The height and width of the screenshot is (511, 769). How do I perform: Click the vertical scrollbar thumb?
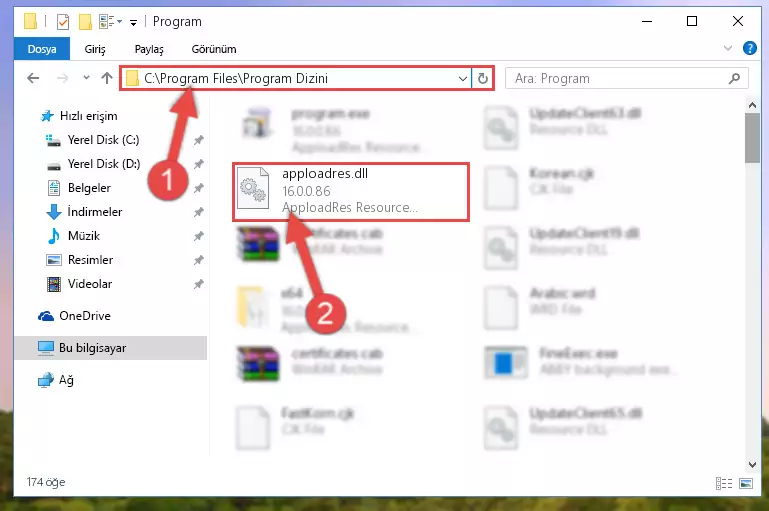pos(752,138)
